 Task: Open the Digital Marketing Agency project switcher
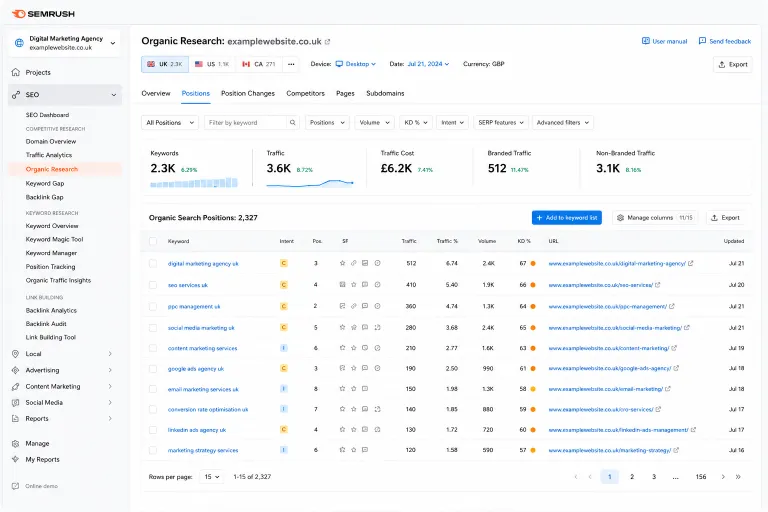pyautogui.click(x=65, y=43)
